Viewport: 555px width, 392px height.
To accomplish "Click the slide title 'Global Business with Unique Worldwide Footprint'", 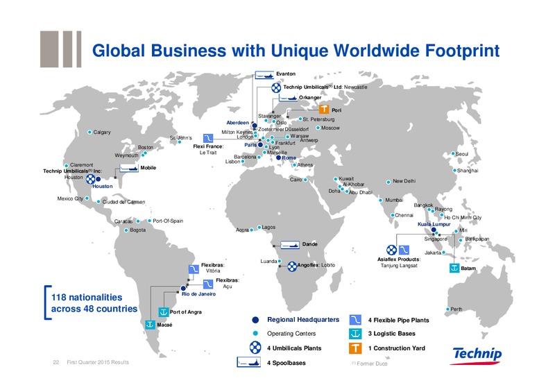I will click(x=296, y=50).
